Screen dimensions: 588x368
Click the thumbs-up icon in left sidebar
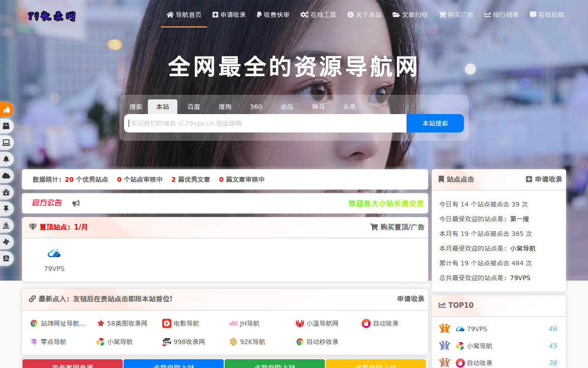pos(6,109)
